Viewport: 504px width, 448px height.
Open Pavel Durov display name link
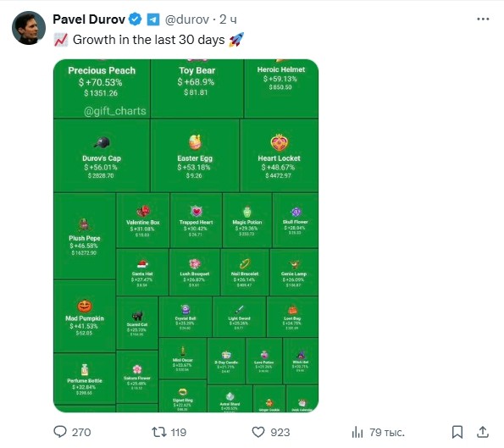[89, 19]
